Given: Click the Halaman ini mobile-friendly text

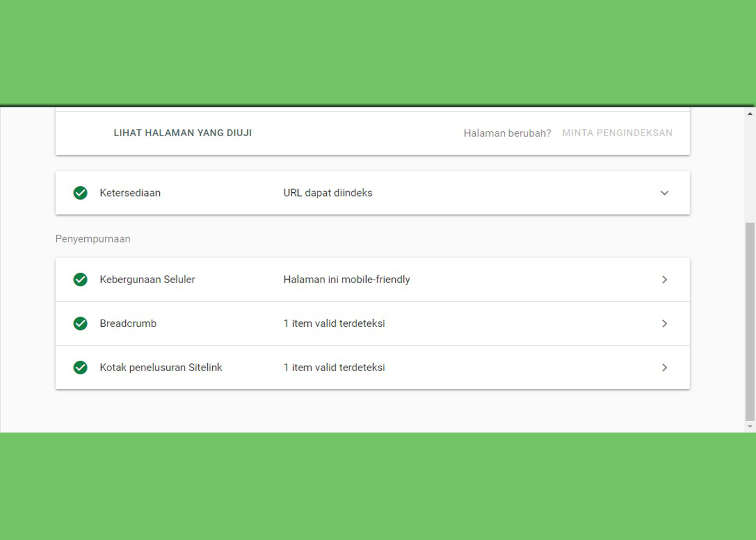Looking at the screenshot, I should click(x=347, y=279).
